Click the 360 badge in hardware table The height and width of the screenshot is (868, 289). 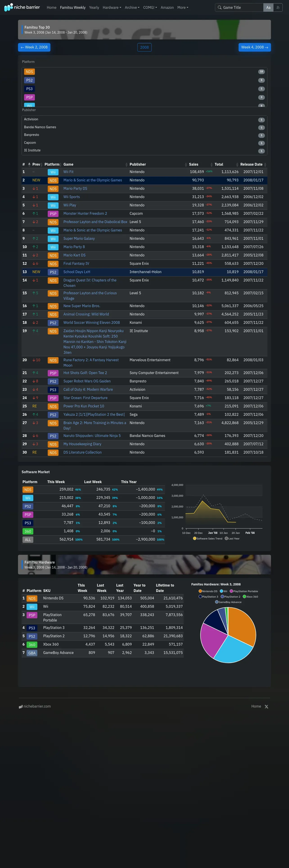pos(32,645)
